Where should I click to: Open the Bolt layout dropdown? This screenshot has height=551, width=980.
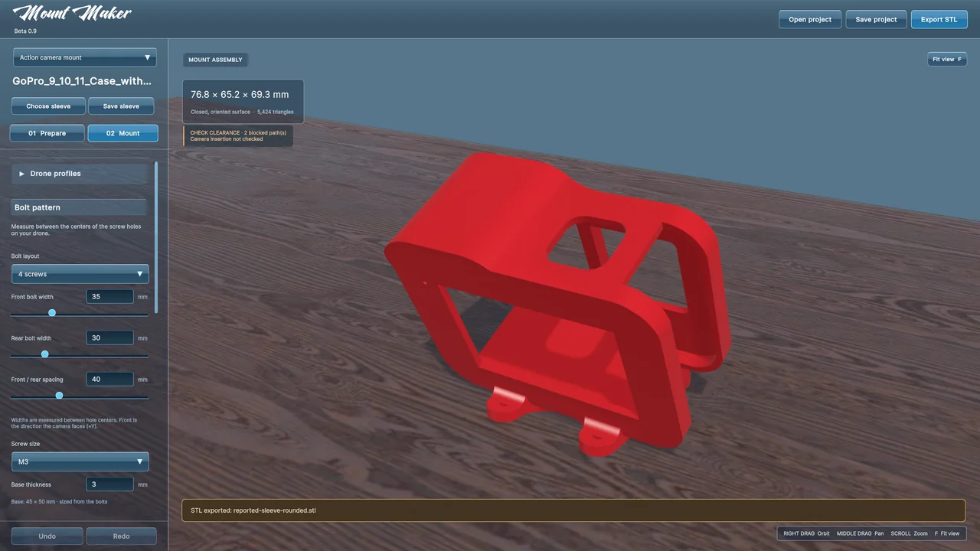(80, 274)
